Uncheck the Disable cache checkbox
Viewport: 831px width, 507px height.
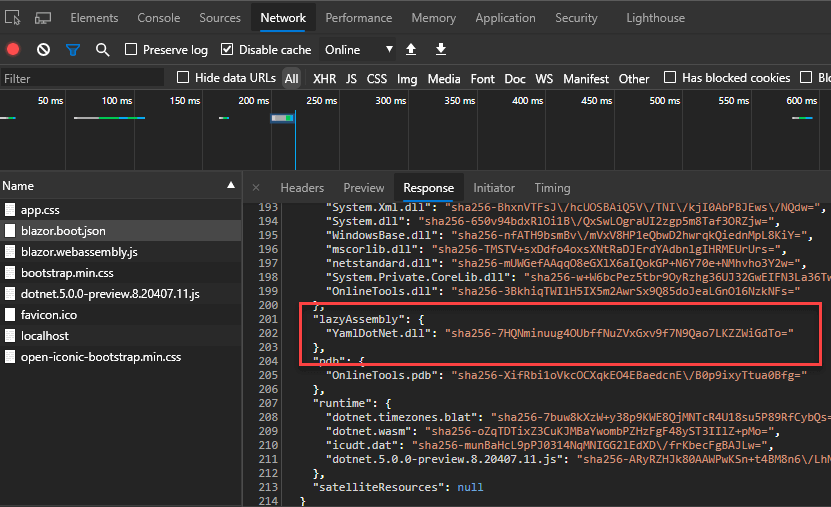pyautogui.click(x=227, y=50)
